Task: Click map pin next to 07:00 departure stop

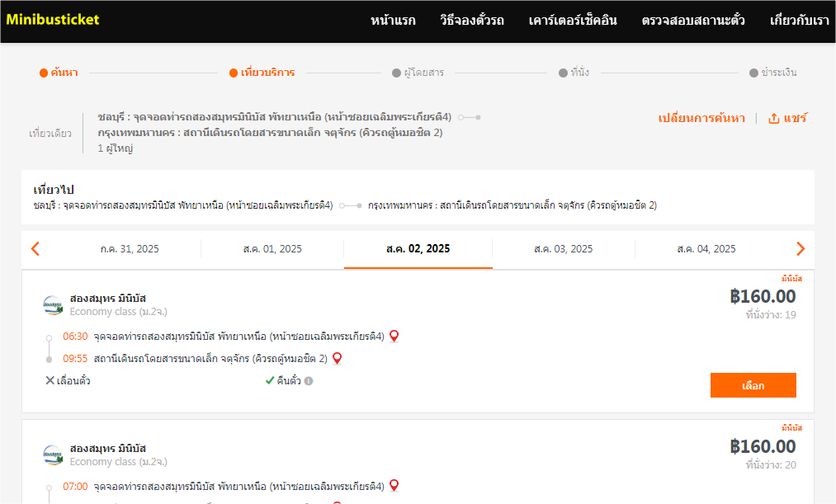Action: 394,485
